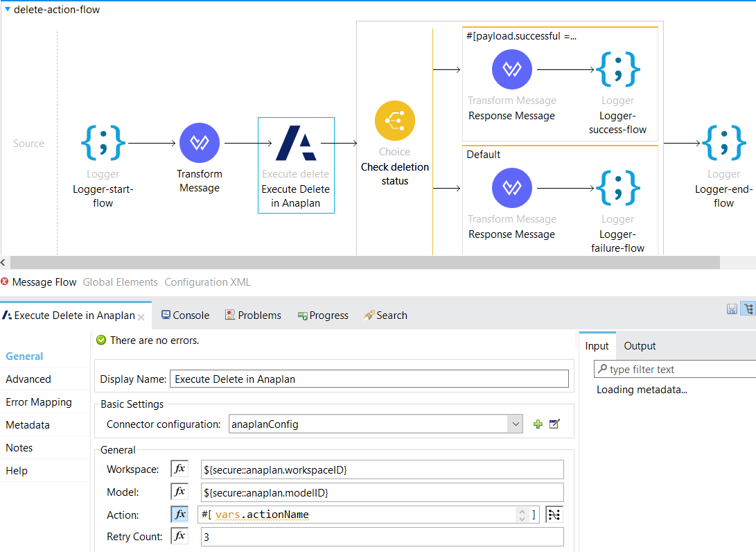Select the Logger-end-flow icon
The height and width of the screenshot is (552, 756).
tap(723, 143)
